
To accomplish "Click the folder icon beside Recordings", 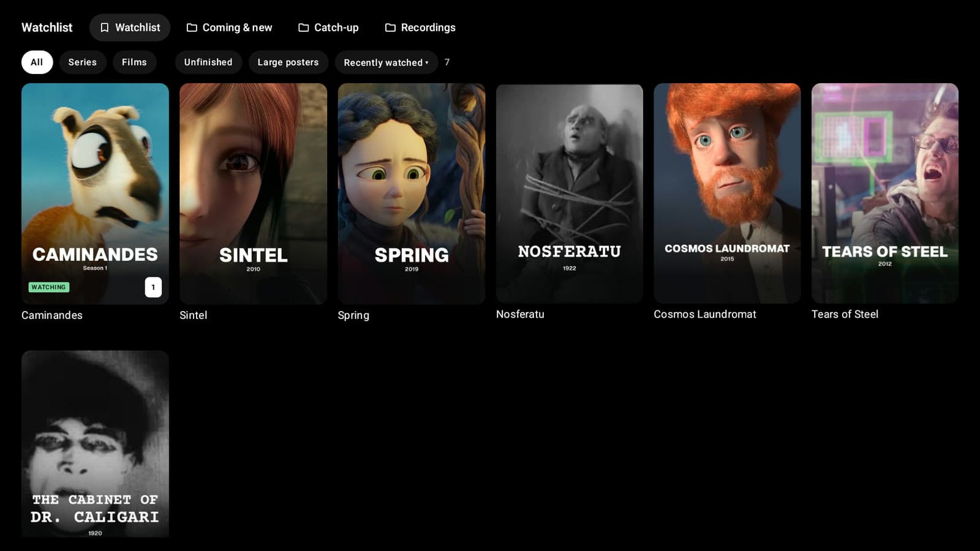I will [x=390, y=28].
